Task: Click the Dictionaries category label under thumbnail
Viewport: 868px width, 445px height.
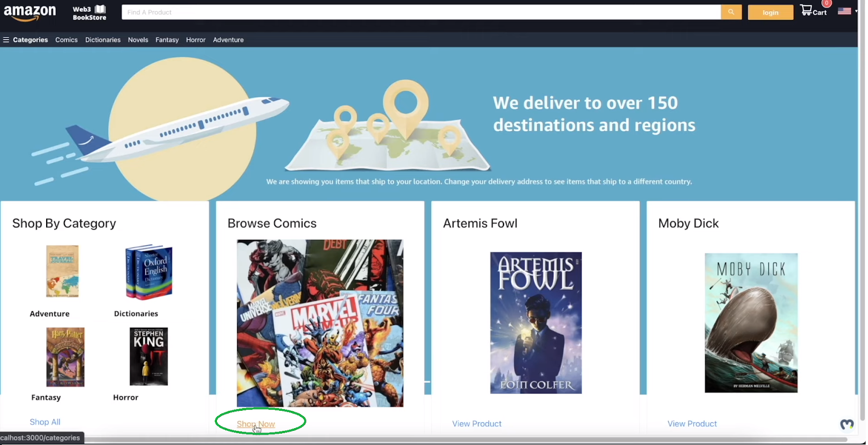Action: (x=136, y=314)
